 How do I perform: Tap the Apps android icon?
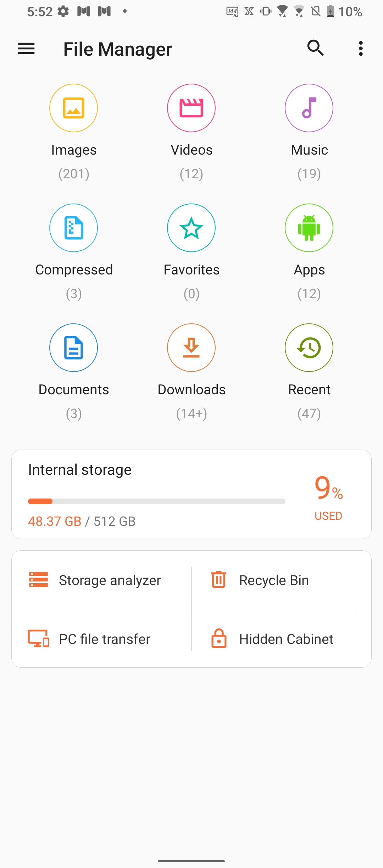click(x=309, y=228)
